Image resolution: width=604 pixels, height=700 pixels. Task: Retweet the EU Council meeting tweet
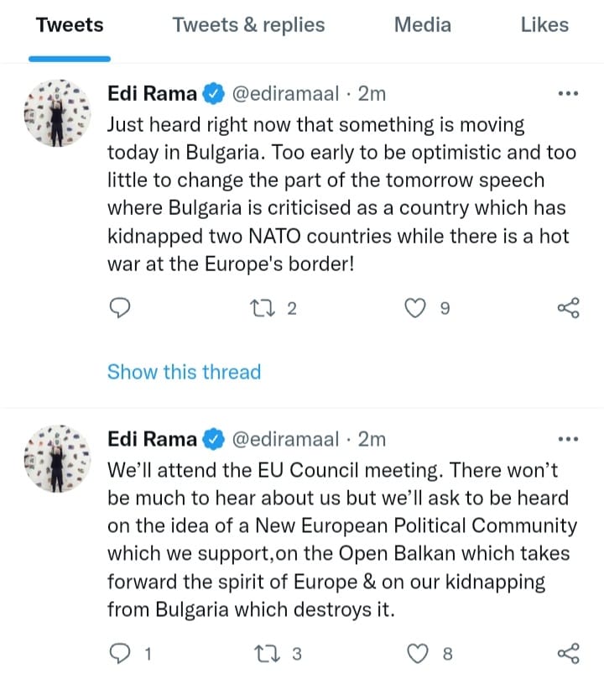point(265,654)
